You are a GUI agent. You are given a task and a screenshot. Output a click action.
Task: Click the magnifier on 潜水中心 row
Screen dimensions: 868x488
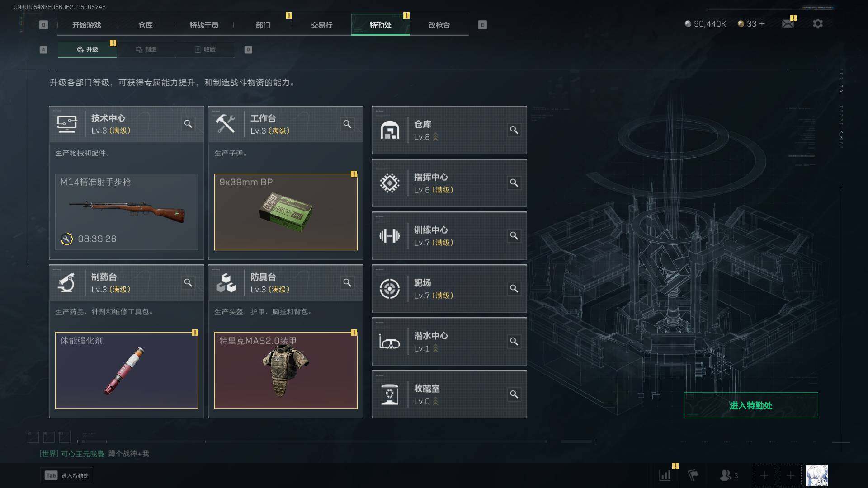(514, 342)
